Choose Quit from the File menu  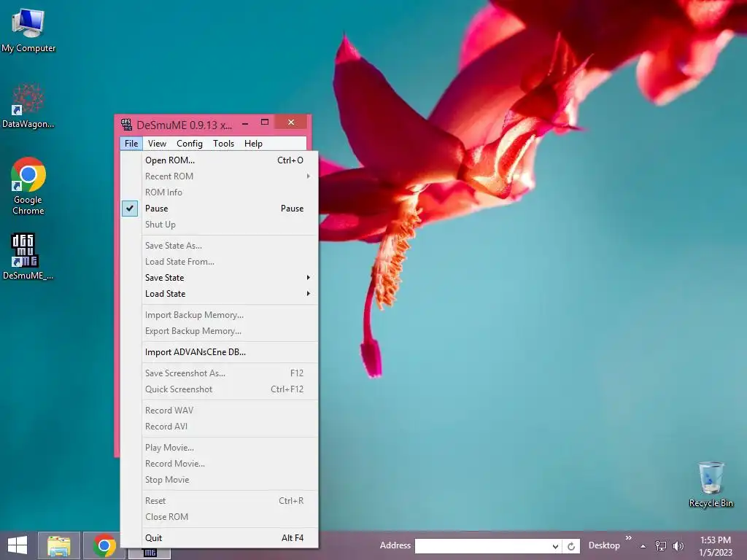coord(219,537)
